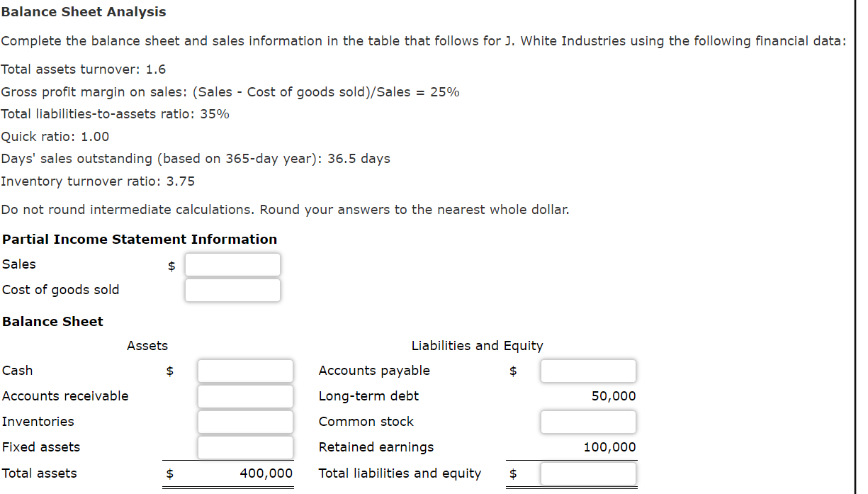Select the Total liabilities and equity field
Image resolution: width=868 pixels, height=494 pixels.
(588, 473)
